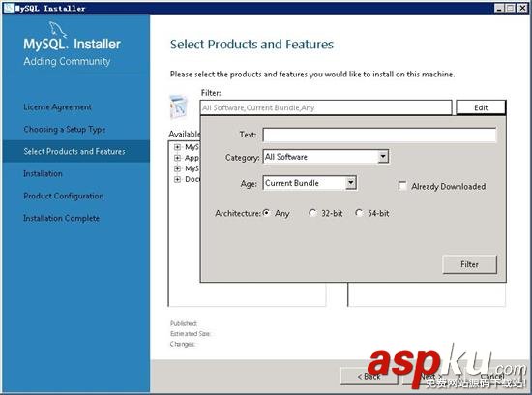The width and height of the screenshot is (532, 395).
Task: Click the MySQL Installer title bar icon
Action: tap(9, 8)
